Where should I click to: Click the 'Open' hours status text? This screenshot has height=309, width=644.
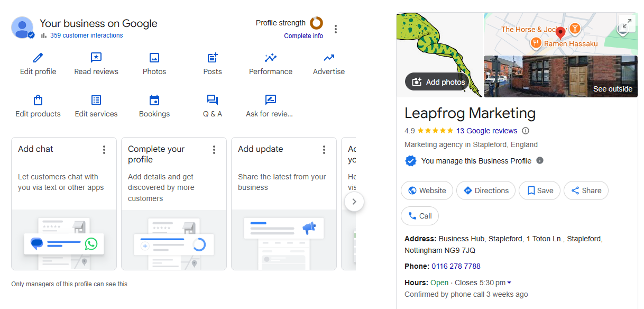(439, 283)
